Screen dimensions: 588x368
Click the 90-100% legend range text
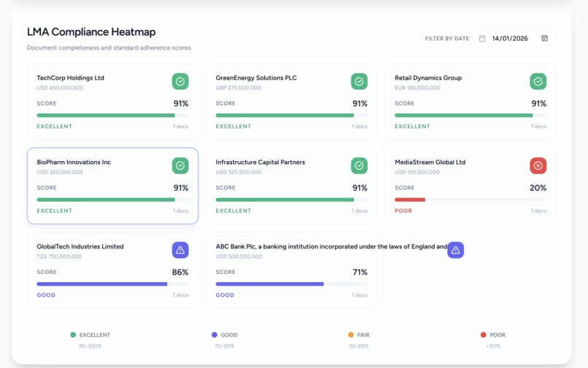click(x=90, y=346)
